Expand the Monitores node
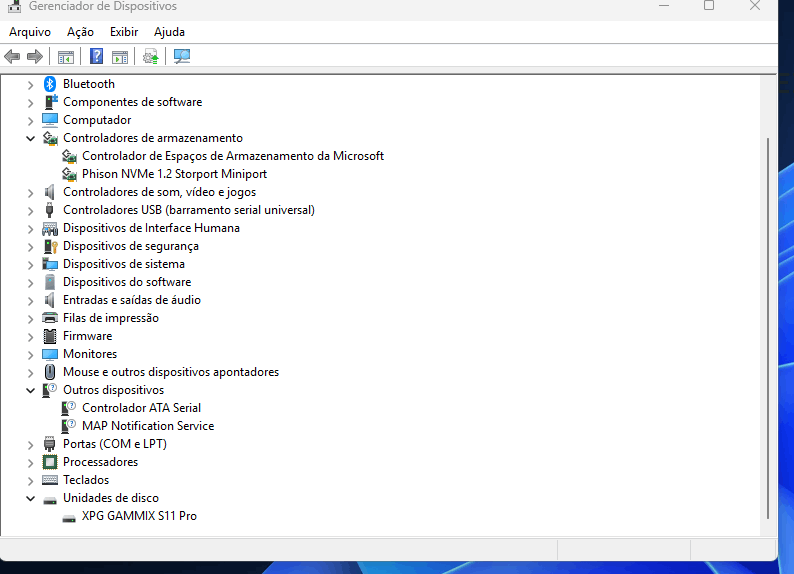This screenshot has width=794, height=574. coord(30,355)
